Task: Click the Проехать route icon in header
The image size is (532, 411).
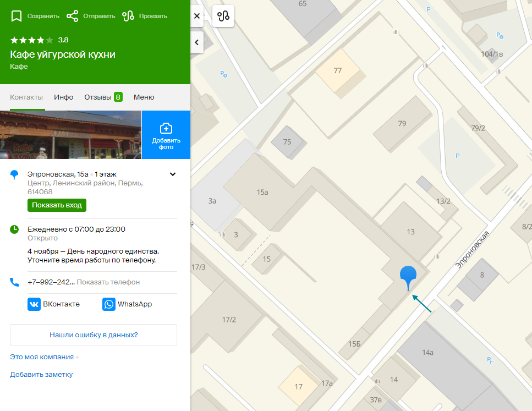Action: pos(128,16)
